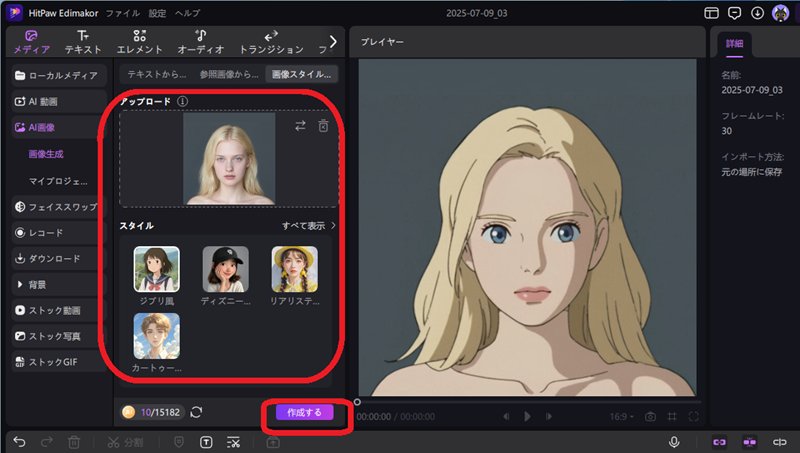800x453 pixels.
Task: Open the 16:9 aspect ratio dropdown
Action: click(x=621, y=417)
